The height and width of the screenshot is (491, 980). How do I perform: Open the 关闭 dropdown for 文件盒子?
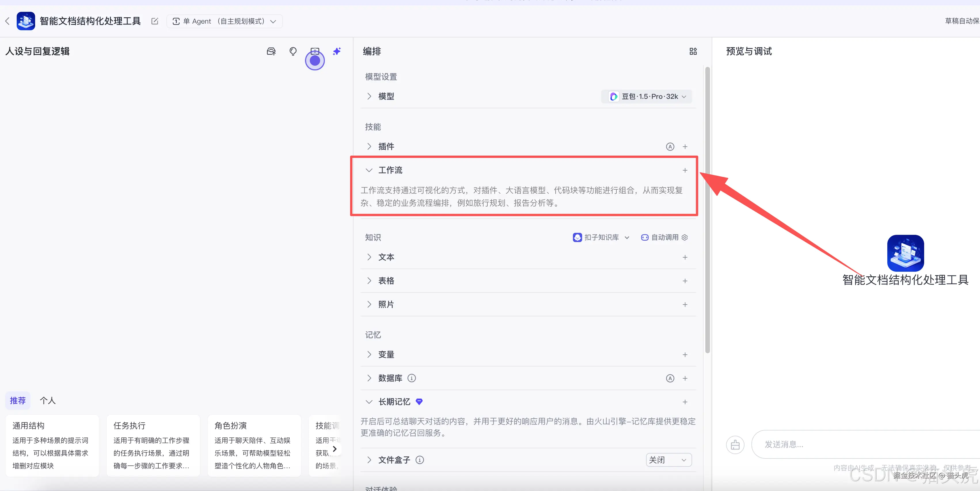click(668, 460)
